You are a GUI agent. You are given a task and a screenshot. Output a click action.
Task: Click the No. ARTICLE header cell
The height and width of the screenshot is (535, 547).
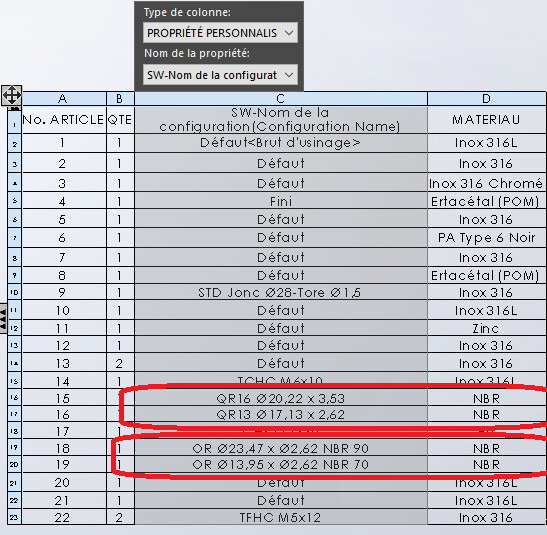point(64,120)
